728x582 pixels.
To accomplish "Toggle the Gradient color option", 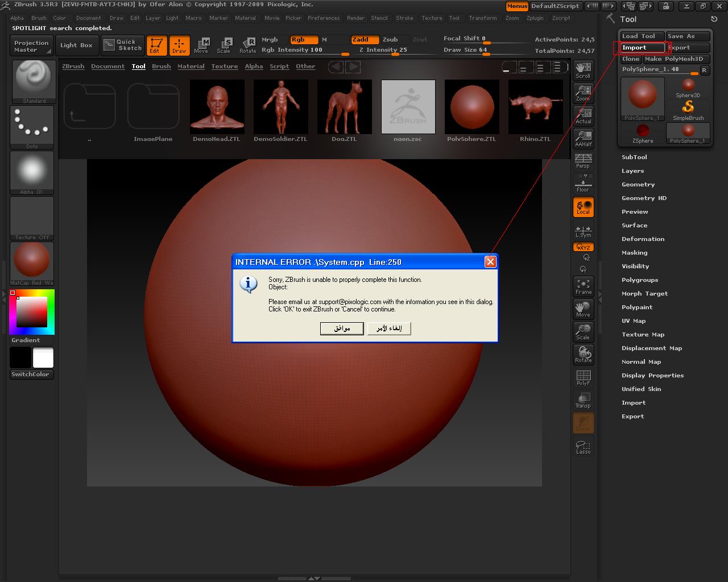I will [x=26, y=340].
